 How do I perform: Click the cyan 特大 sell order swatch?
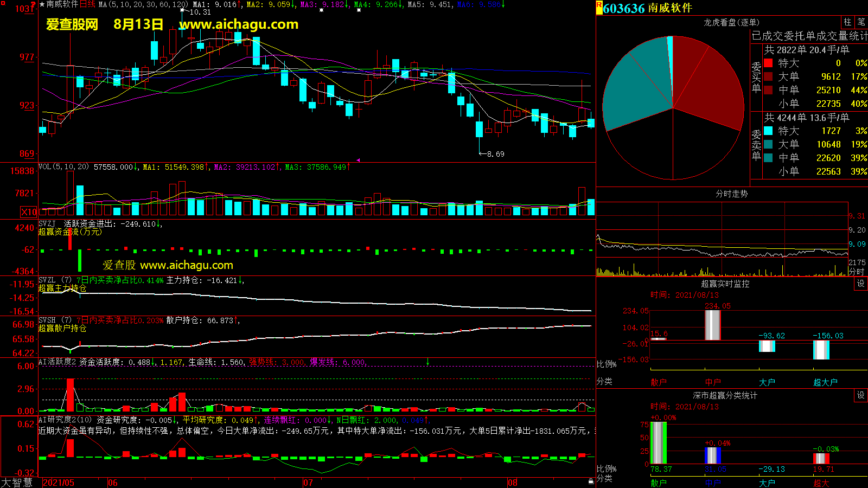(768, 131)
